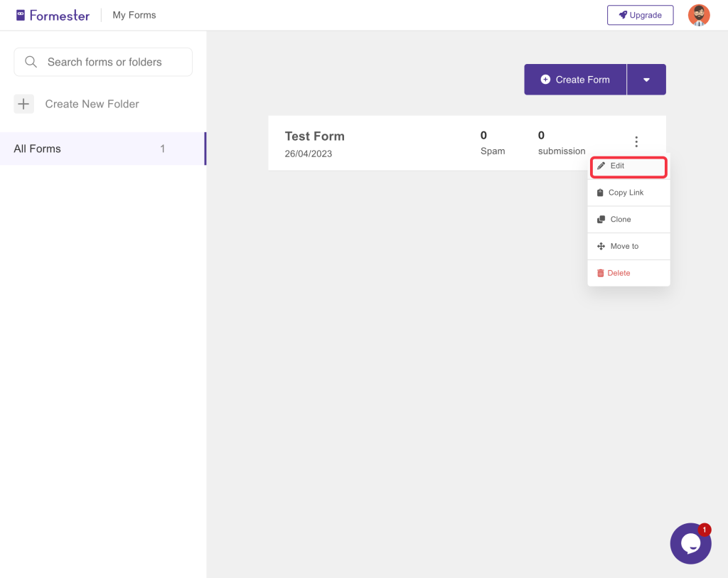Open the user profile avatar
The width and height of the screenshot is (728, 578).
click(698, 15)
